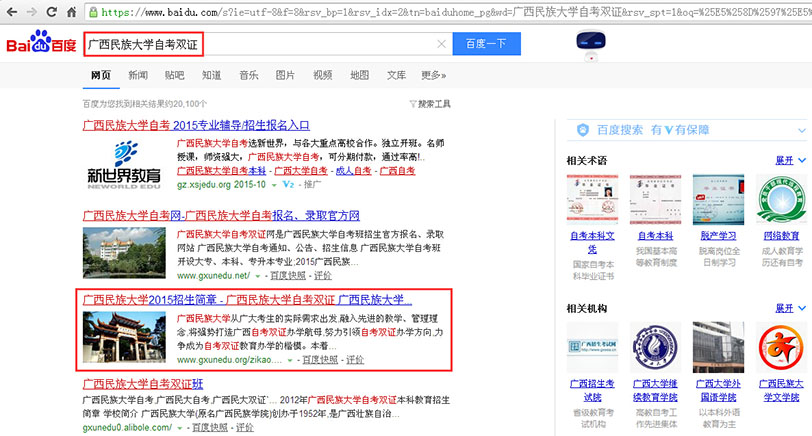The width and height of the screenshot is (812, 436).
Task: Open the 广西大学继续教育学院 emblem image
Action: click(x=656, y=347)
